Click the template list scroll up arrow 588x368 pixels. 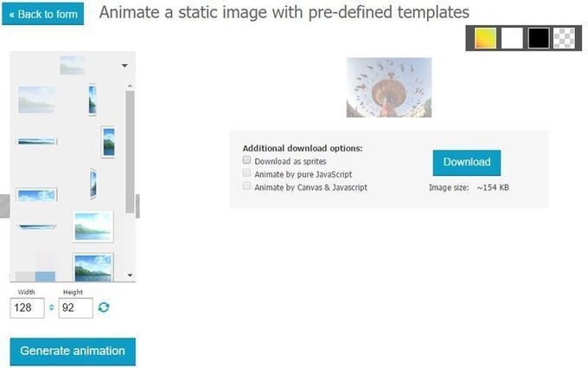(x=130, y=87)
